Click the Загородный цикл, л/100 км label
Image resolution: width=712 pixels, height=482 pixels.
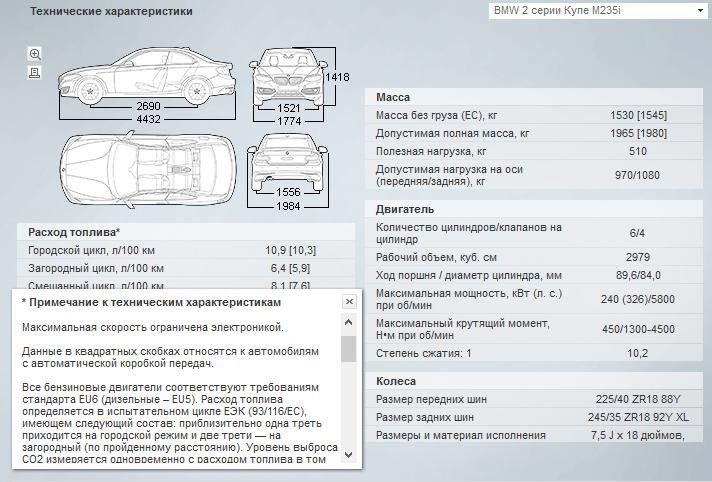96,268
